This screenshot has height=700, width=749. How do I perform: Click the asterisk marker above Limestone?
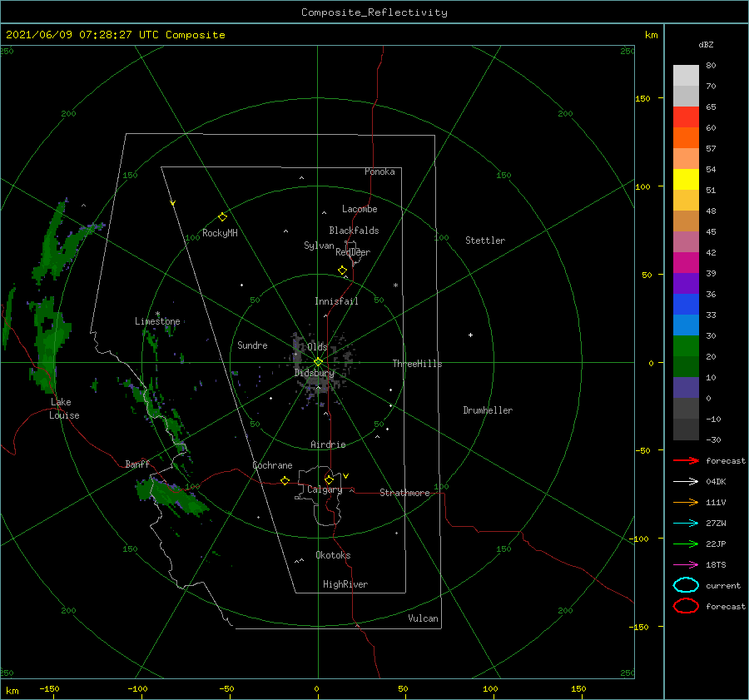(157, 315)
